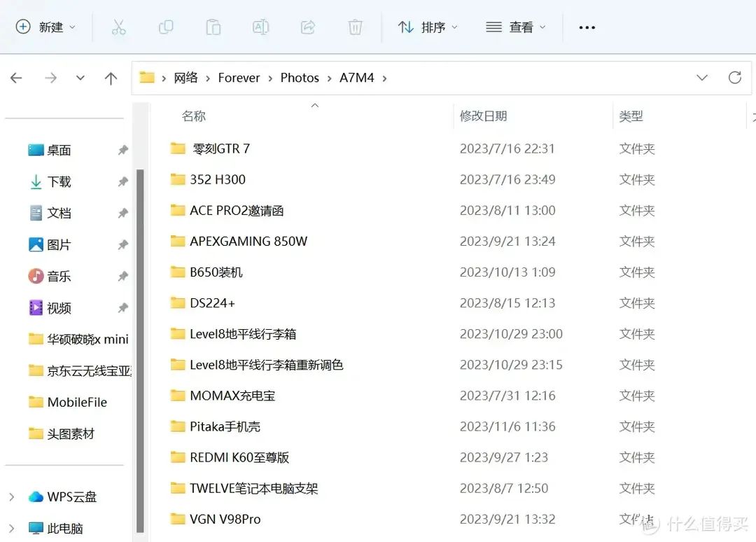
Task: Select the DS224+ folder
Action: pyautogui.click(x=202, y=303)
